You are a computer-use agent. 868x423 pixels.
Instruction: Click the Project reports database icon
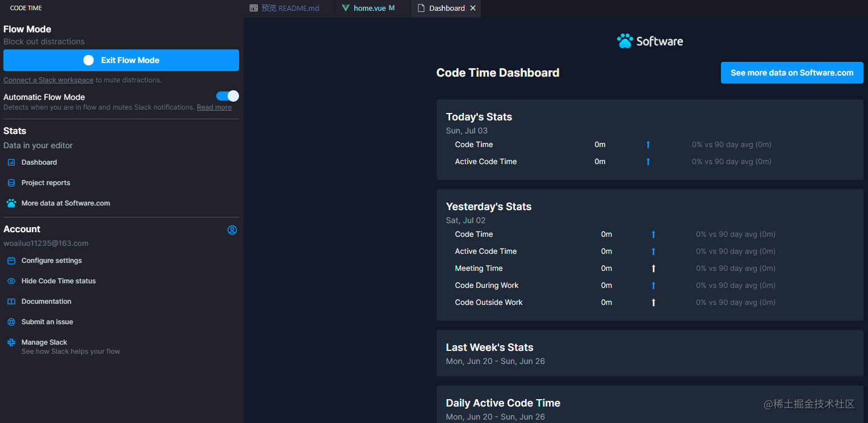[11, 183]
